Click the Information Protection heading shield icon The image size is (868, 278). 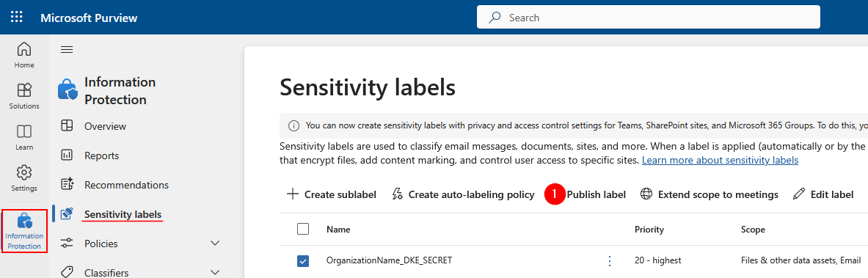pyautogui.click(x=67, y=90)
